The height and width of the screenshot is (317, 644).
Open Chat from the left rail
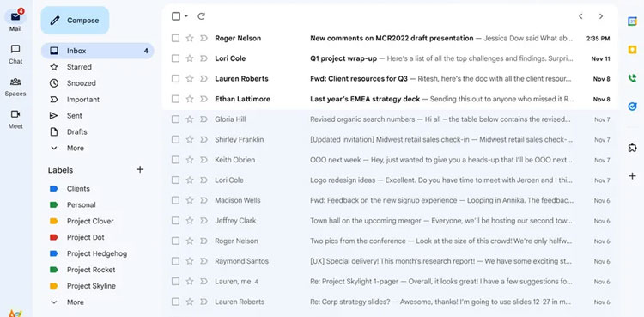coord(15,54)
